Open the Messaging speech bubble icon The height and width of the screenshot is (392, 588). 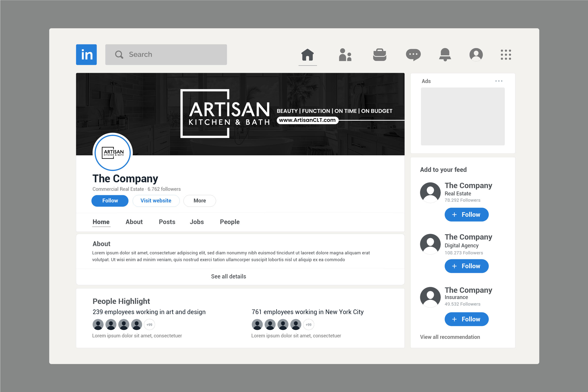pyautogui.click(x=413, y=55)
